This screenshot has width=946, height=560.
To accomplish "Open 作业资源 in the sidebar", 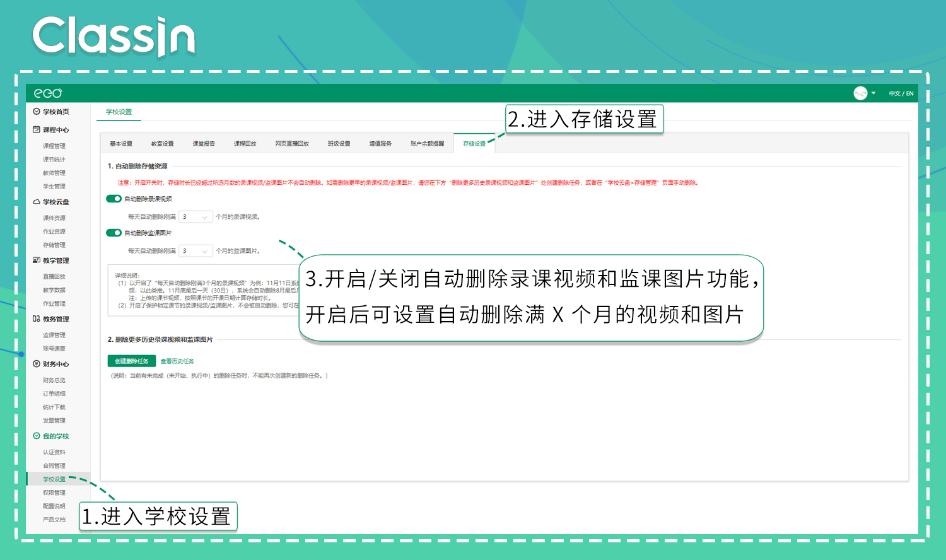I will pyautogui.click(x=54, y=231).
